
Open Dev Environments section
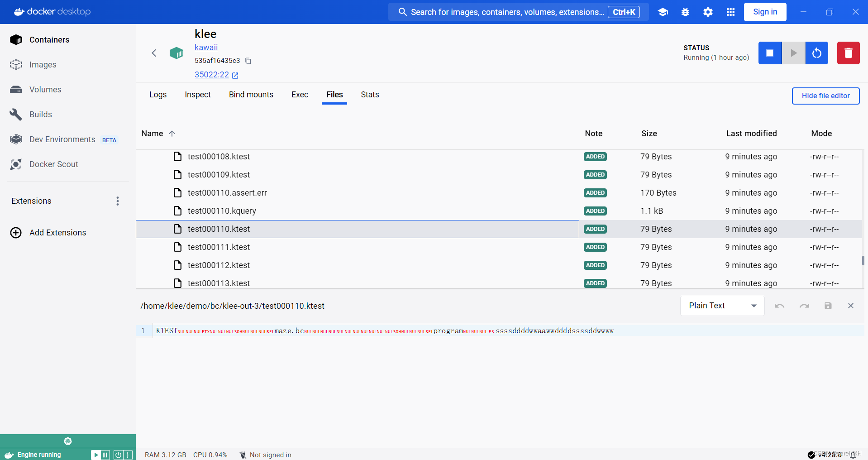(x=62, y=139)
